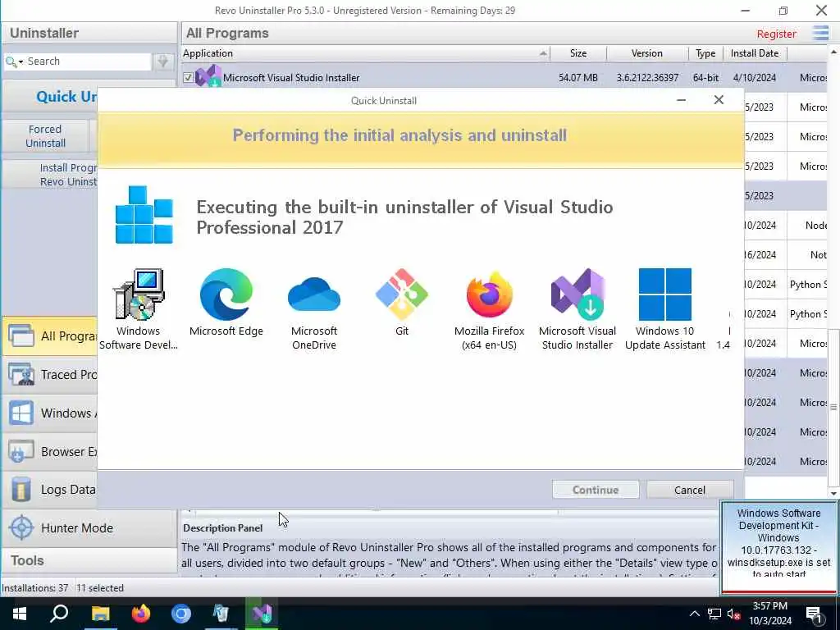Open the Traced Programs sidebar icon

pyautogui.click(x=21, y=374)
